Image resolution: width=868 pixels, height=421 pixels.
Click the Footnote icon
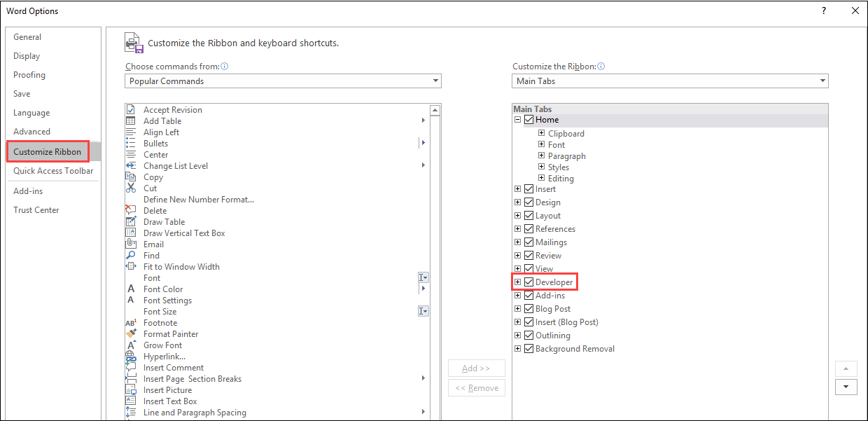[x=130, y=323]
